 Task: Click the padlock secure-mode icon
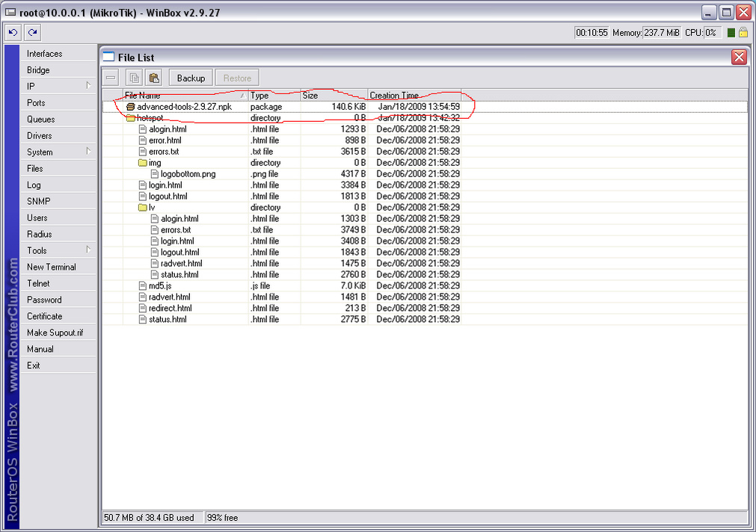pos(743,32)
